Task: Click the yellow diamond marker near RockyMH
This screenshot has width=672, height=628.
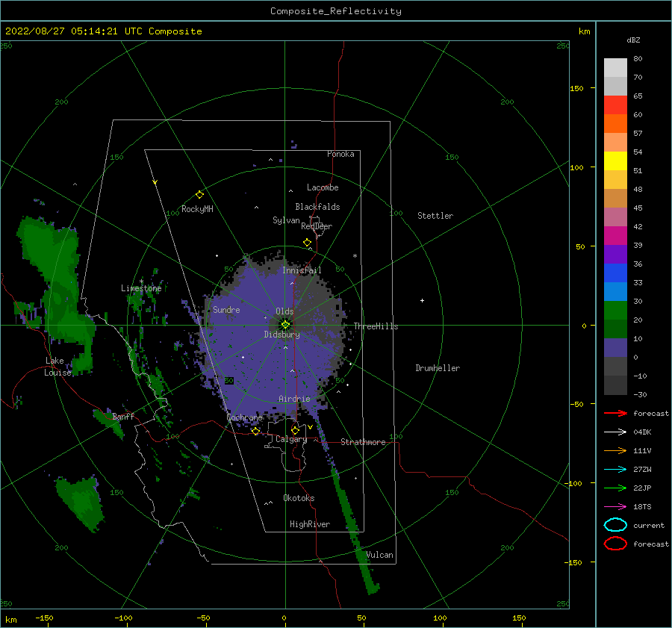Action: [199, 195]
